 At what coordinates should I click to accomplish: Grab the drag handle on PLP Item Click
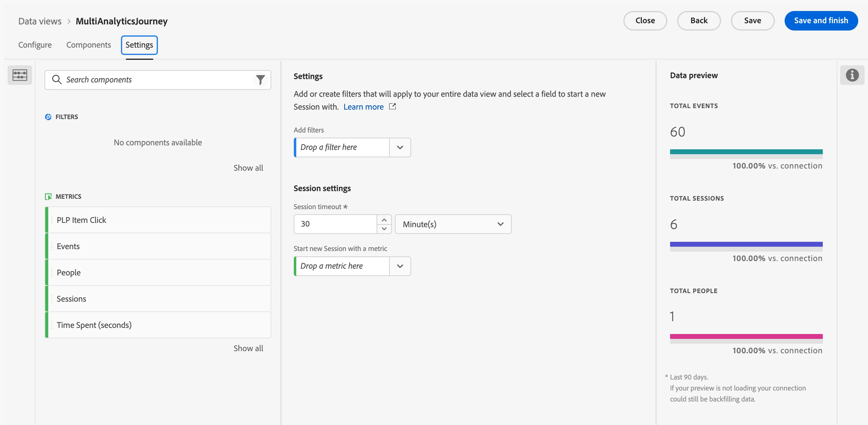pos(52,220)
